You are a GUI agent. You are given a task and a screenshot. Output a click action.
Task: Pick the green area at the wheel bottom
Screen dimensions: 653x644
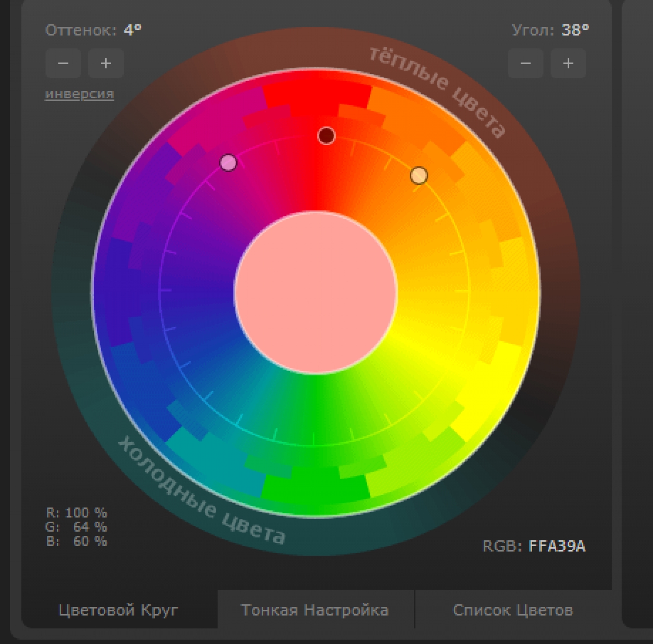pos(314,481)
